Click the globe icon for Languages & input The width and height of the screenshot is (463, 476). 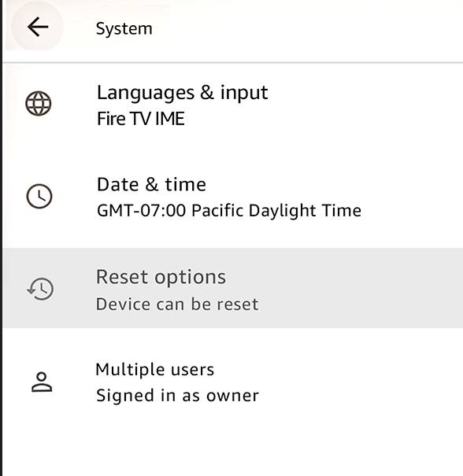click(x=39, y=103)
